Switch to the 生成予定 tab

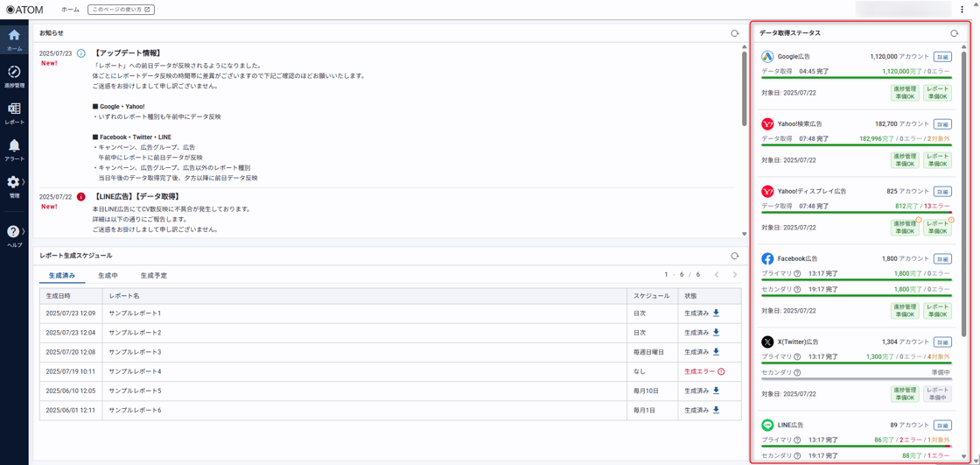point(153,276)
